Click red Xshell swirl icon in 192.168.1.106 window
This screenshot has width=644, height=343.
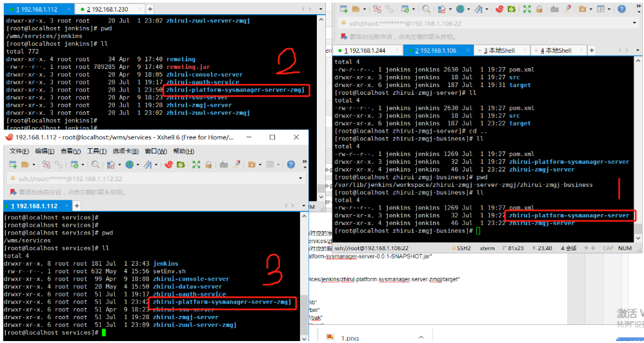499,8
